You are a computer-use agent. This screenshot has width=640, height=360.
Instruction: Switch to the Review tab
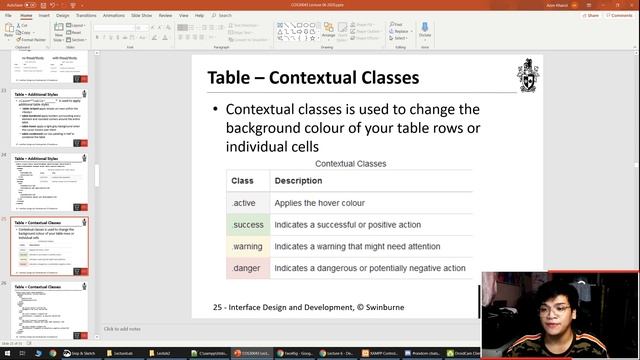point(165,16)
